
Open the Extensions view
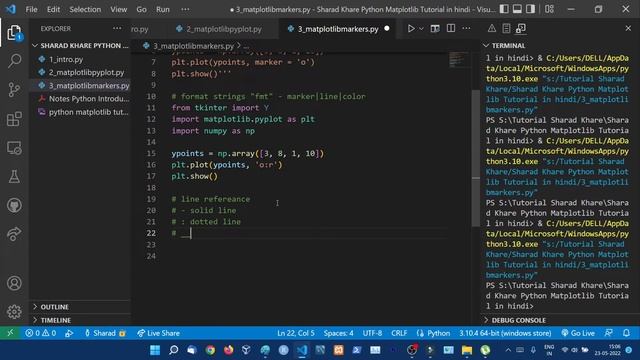point(14,119)
